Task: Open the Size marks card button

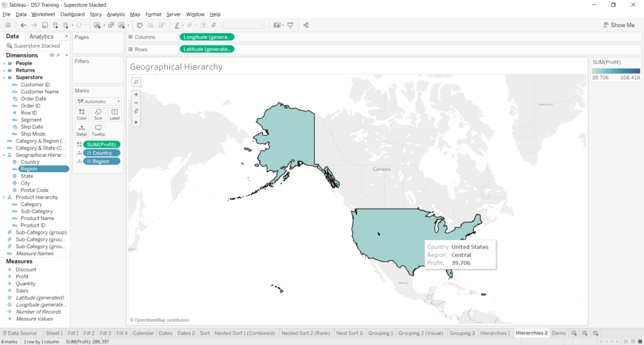Action: tap(98, 114)
